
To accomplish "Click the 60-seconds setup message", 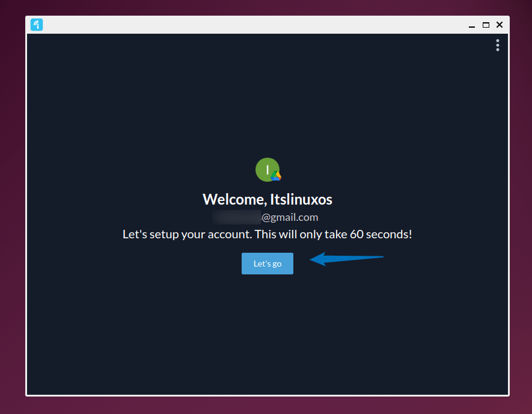I will point(267,234).
